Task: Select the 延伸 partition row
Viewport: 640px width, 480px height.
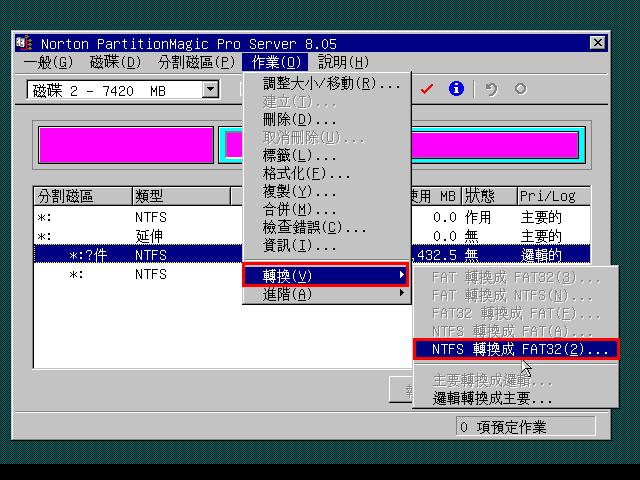Action: pyautogui.click(x=312, y=236)
